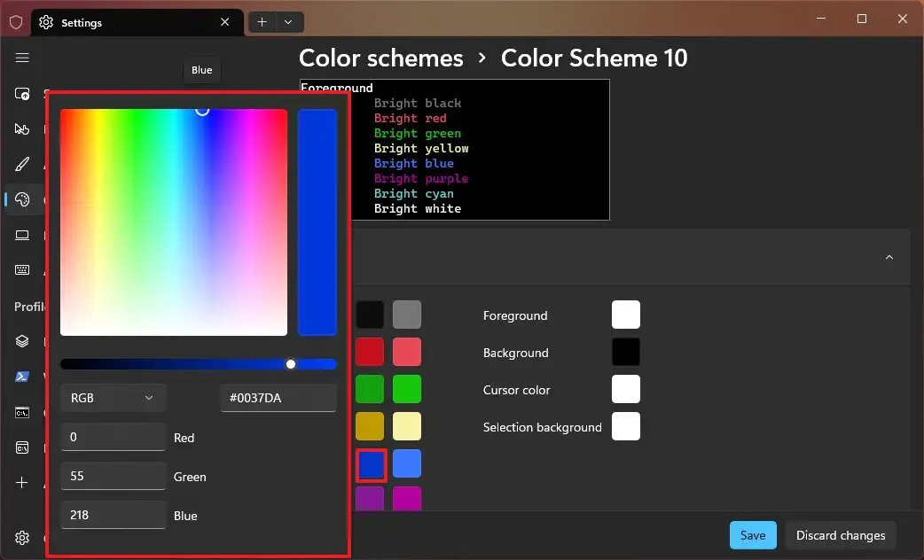This screenshot has height=560, width=924.
Task: Open Appearance settings via the brush icon
Action: (22, 164)
